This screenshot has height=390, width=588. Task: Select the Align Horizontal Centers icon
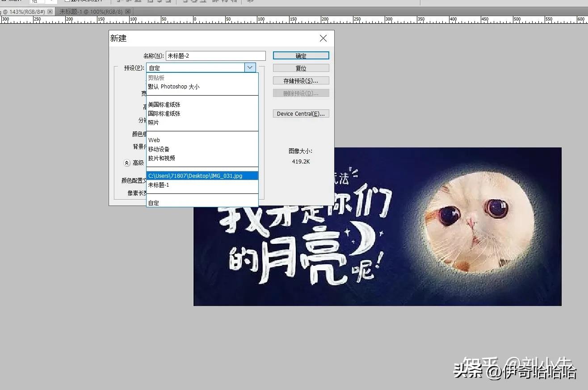click(159, 1)
